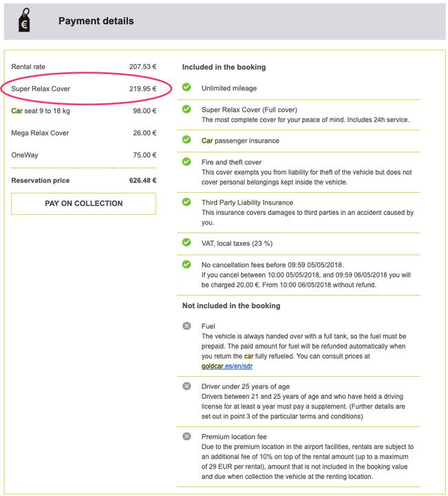This screenshot has height=496, width=448.
Task: Click the Rental rate line item
Action: coord(83,67)
